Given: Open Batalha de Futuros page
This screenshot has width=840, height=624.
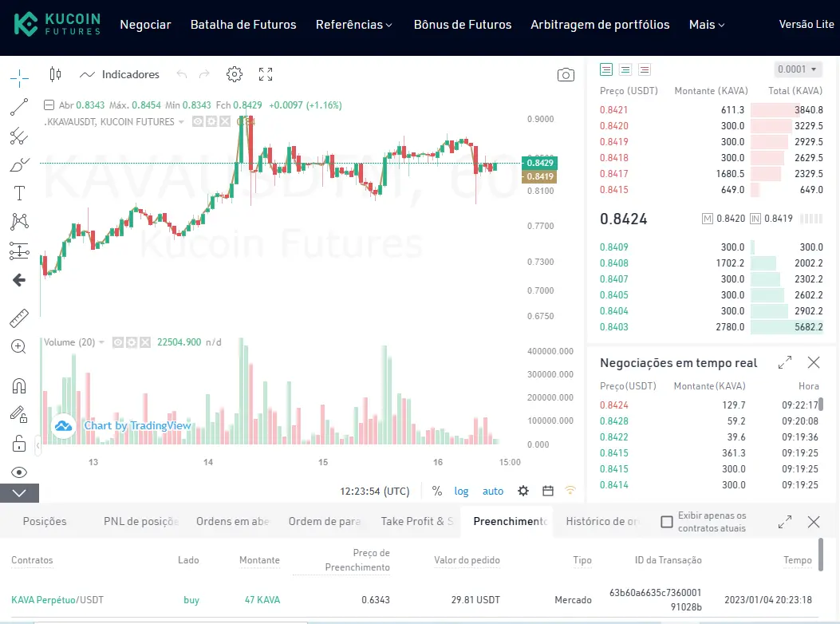Looking at the screenshot, I should tap(243, 25).
